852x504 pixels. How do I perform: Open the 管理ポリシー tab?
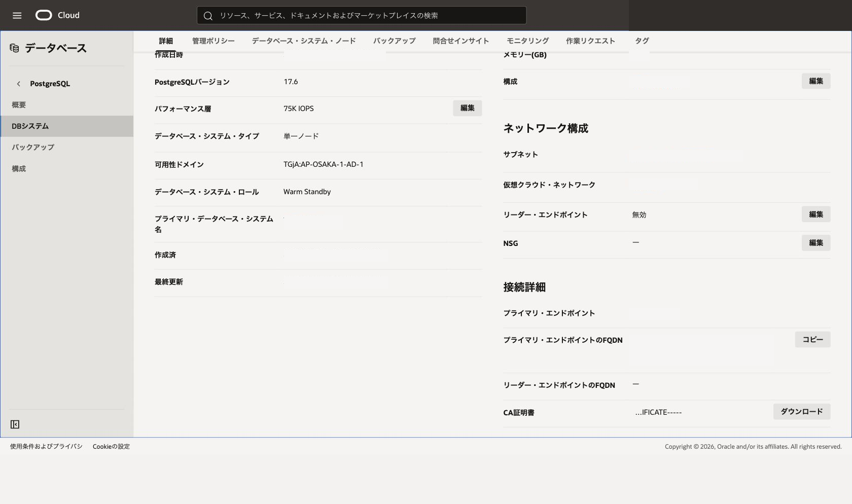(x=213, y=41)
